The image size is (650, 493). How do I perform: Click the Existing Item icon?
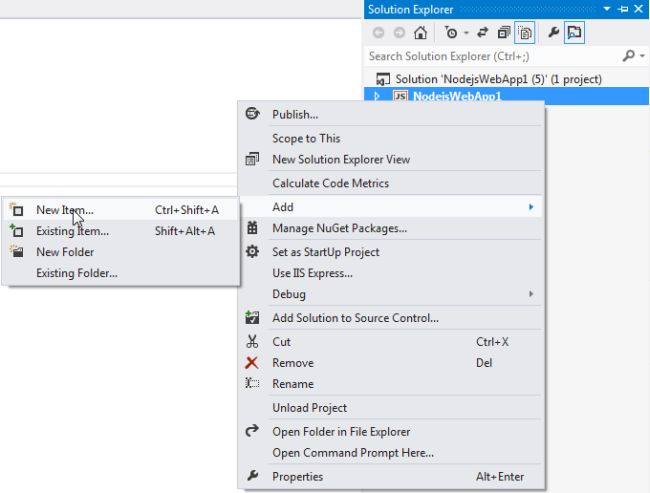[17, 231]
